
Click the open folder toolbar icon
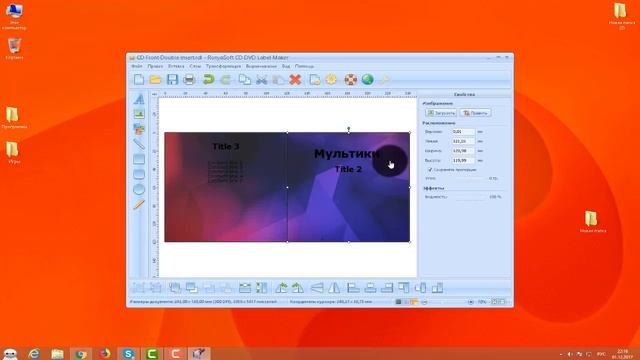point(155,80)
